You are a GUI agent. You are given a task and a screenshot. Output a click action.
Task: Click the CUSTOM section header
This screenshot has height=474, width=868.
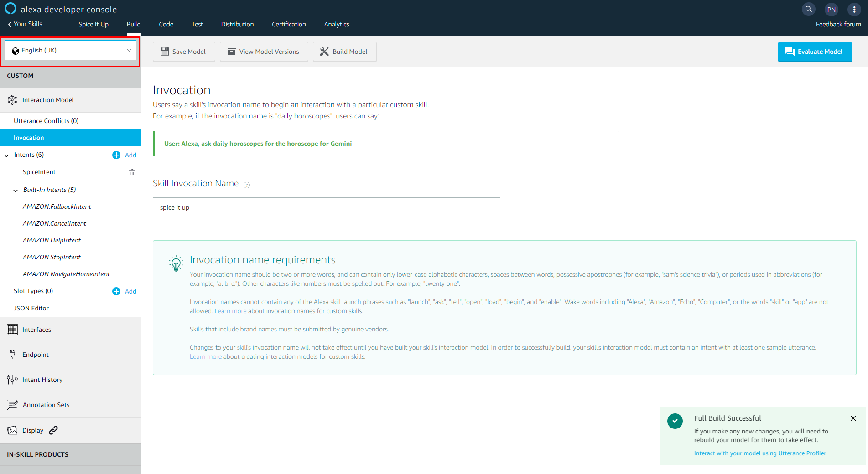click(x=71, y=76)
